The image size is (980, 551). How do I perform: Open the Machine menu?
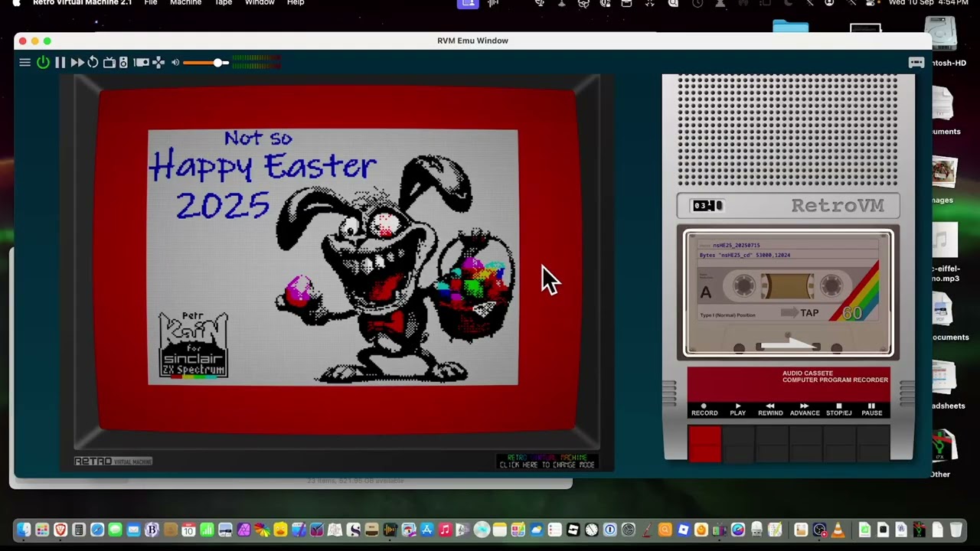pos(185,3)
